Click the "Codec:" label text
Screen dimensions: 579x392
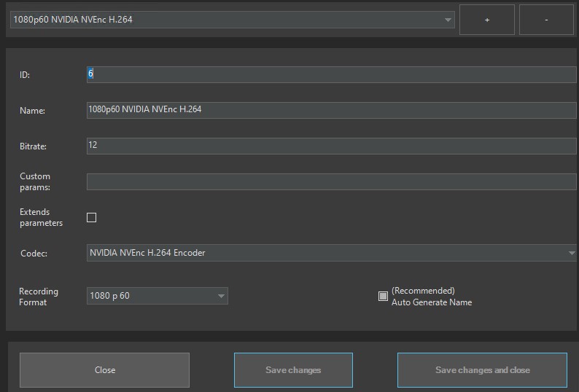pos(34,254)
